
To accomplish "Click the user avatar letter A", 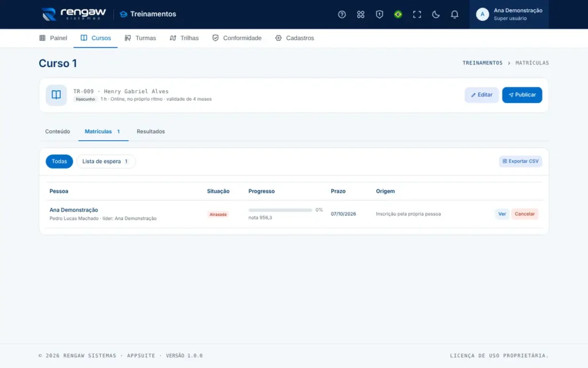I will click(482, 14).
